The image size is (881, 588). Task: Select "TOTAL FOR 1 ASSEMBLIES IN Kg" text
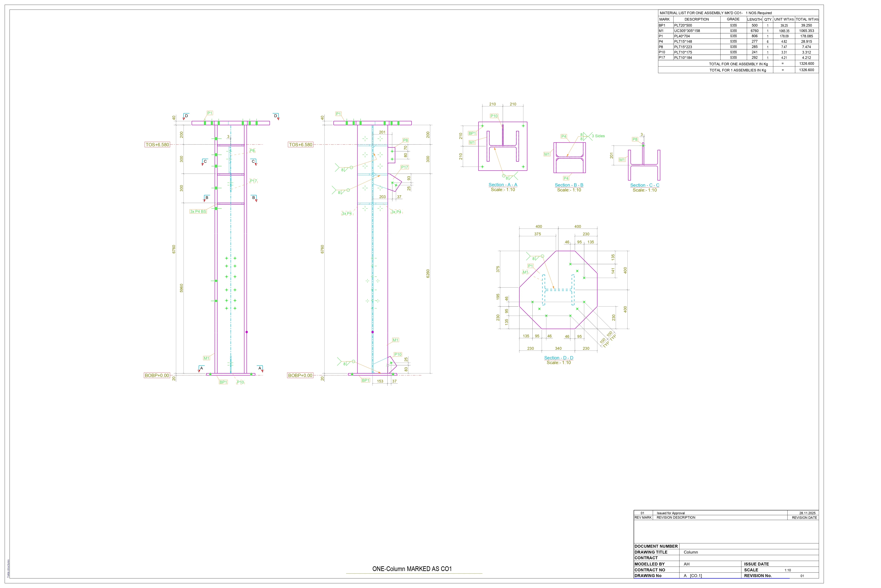click(x=737, y=70)
